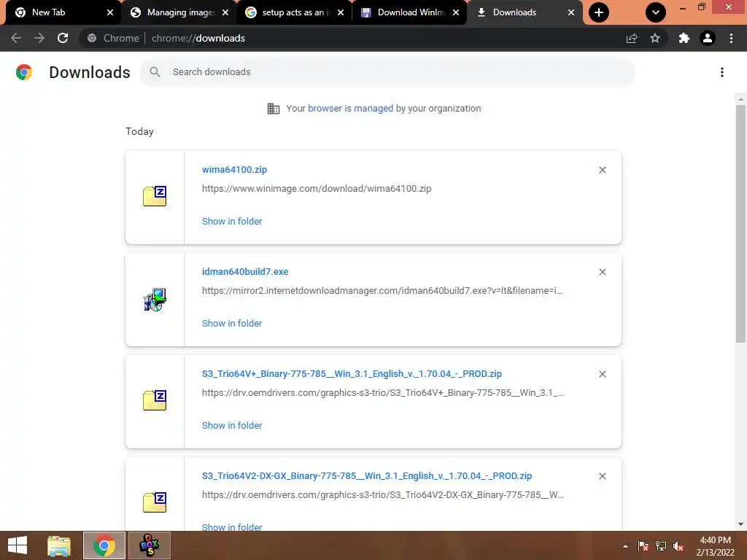The height and width of the screenshot is (560, 747).
Task: Click the magnifier icon in search downloads
Action: 155,72
